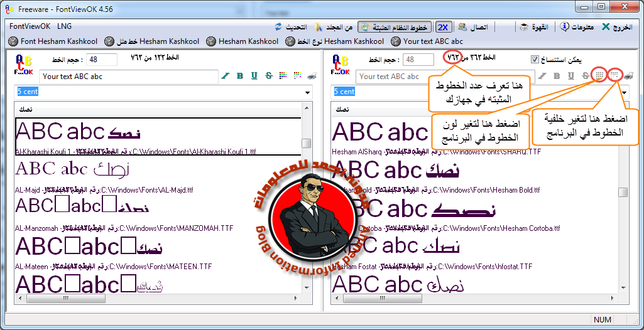Click right panel horizontal scrollbar thumb
This screenshot has width=644, height=330.
383,298
